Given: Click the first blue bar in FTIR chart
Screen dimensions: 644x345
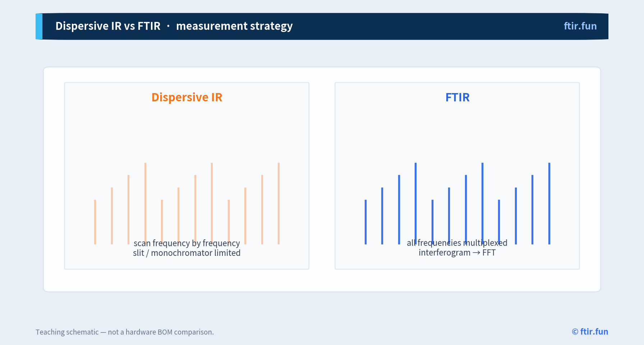Looking at the screenshot, I should point(365,222).
